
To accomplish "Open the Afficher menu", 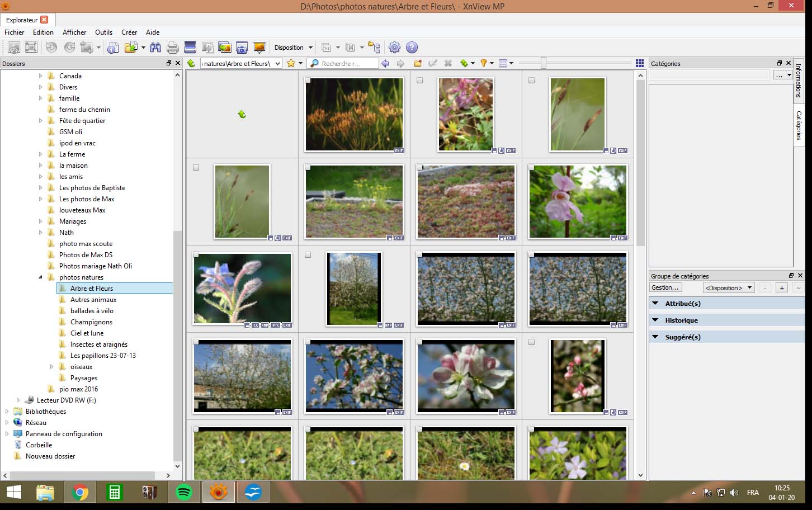I will pyautogui.click(x=74, y=32).
